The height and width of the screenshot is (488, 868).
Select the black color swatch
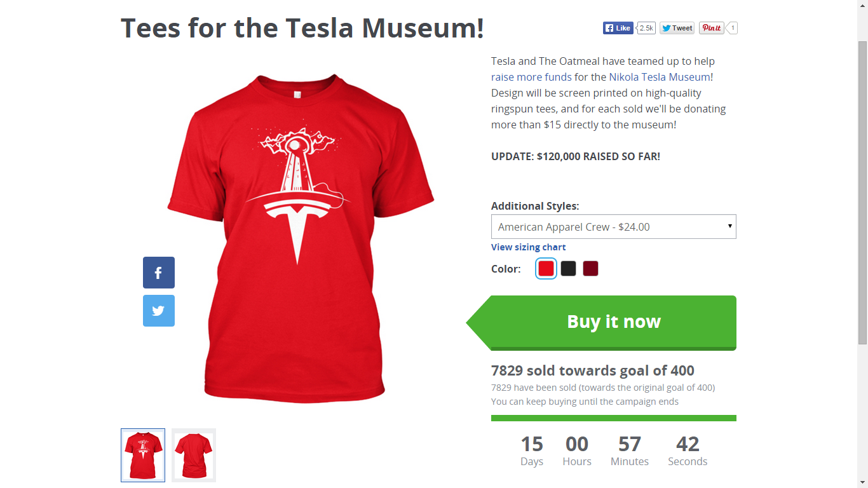(568, 269)
